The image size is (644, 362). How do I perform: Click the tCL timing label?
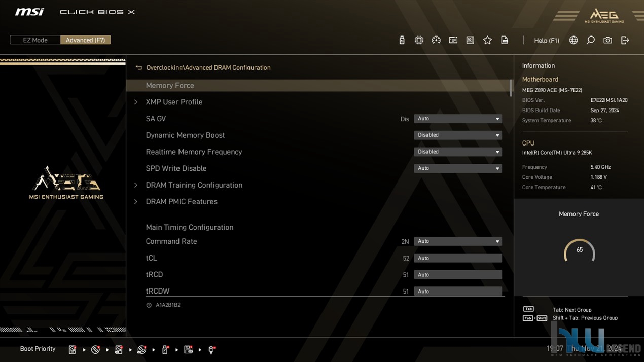point(152,258)
